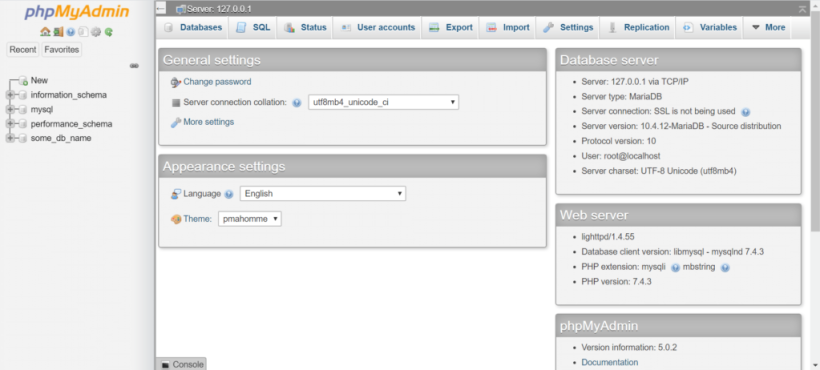Click the 'Version information: 5.0.2' text
This screenshot has width=820, height=370.
[630, 348]
